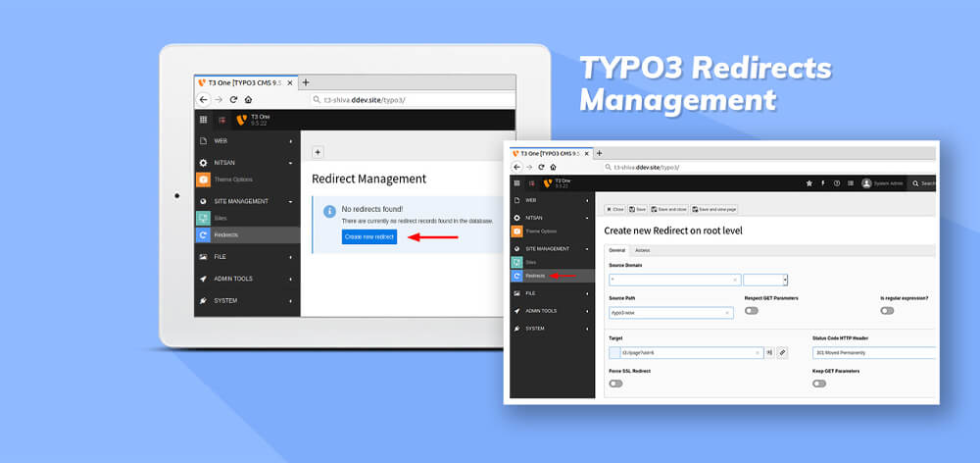Expand FILE group arrow in tablet window
This screenshot has height=463, width=980.
coord(291,257)
